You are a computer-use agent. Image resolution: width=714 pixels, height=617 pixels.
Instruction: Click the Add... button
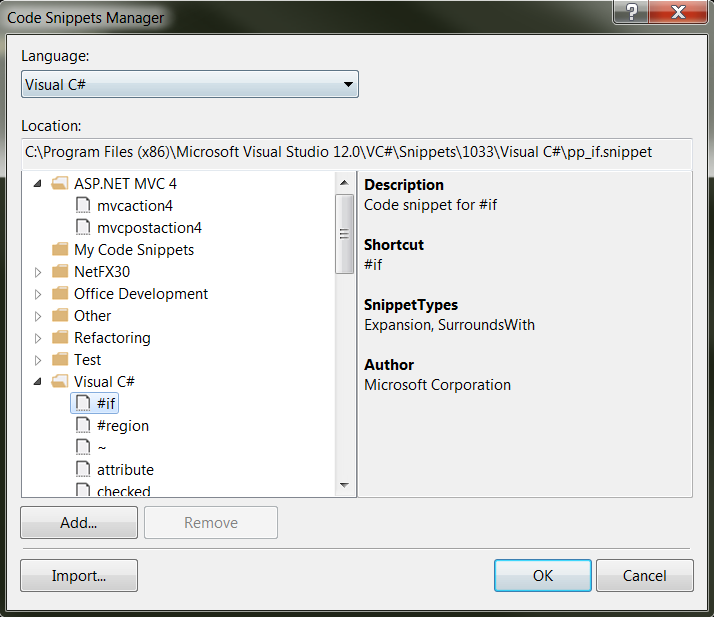79,523
